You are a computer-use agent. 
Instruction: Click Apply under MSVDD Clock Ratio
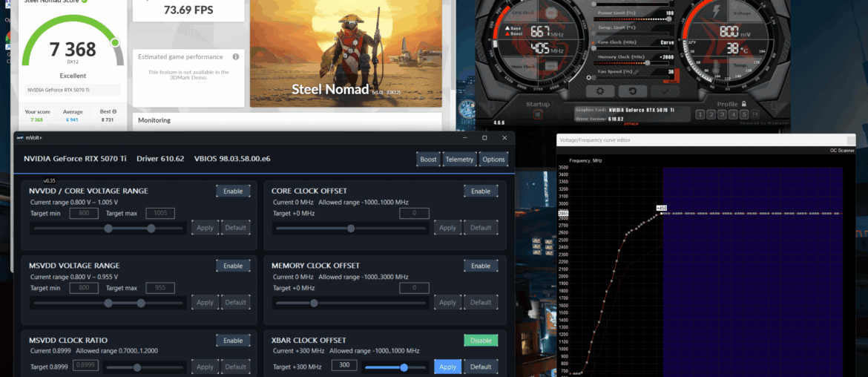205,367
